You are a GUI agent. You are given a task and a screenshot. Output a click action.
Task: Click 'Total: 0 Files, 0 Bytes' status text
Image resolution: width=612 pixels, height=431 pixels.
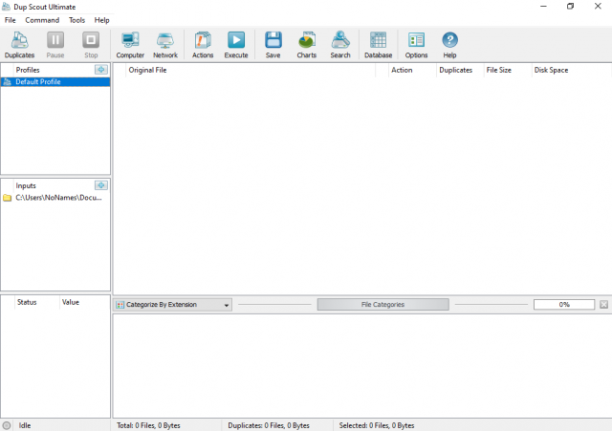click(x=149, y=425)
